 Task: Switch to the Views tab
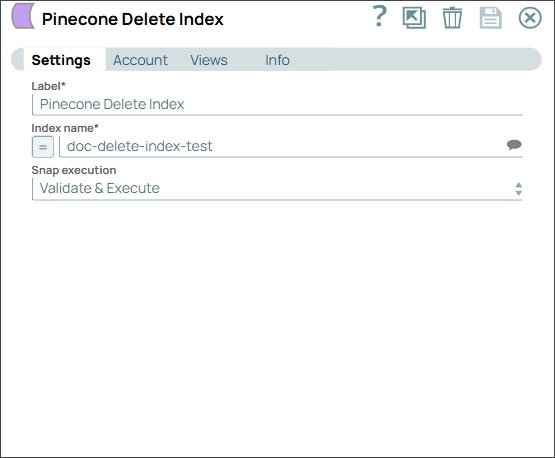[209, 60]
